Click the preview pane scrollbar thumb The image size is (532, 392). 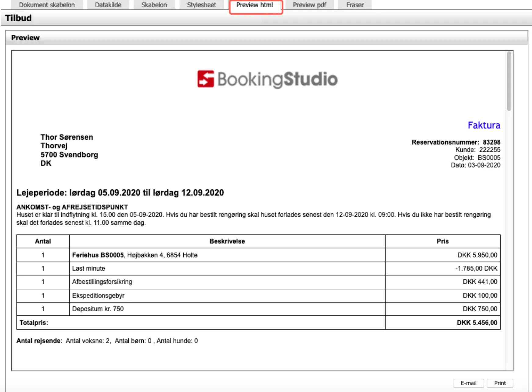click(x=509, y=81)
